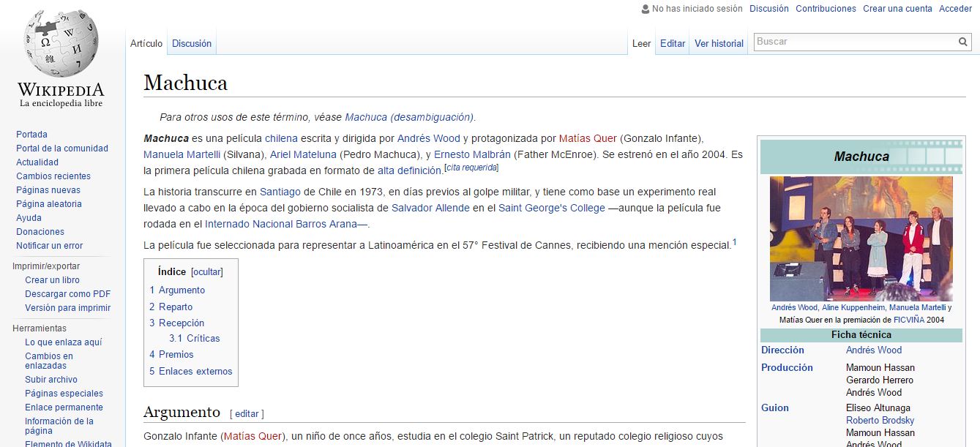Open Roberto Brodsky link in infobox

click(880, 421)
